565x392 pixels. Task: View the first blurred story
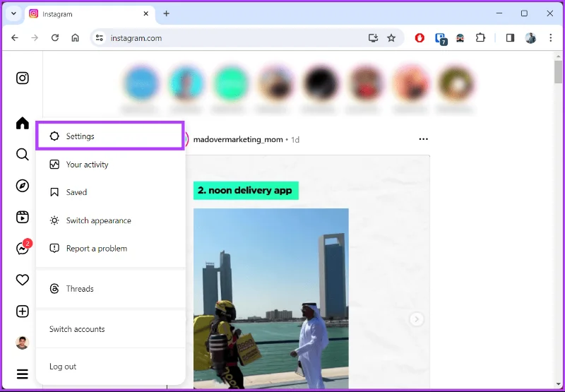(141, 83)
